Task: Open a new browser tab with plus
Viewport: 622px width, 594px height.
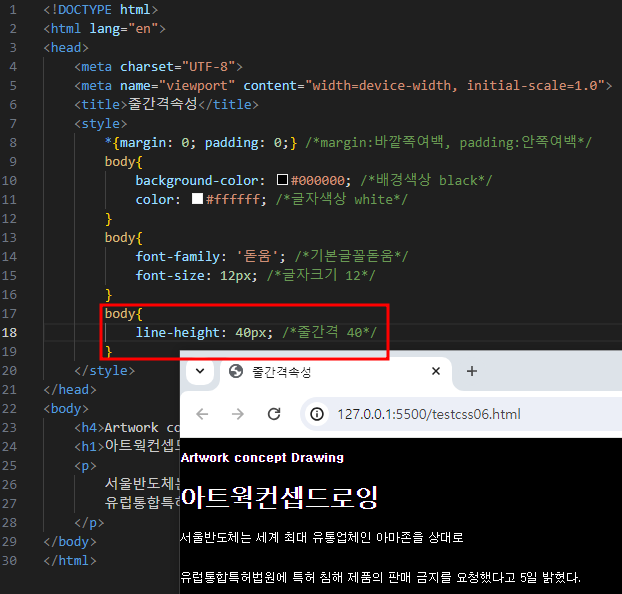Action: point(472,371)
